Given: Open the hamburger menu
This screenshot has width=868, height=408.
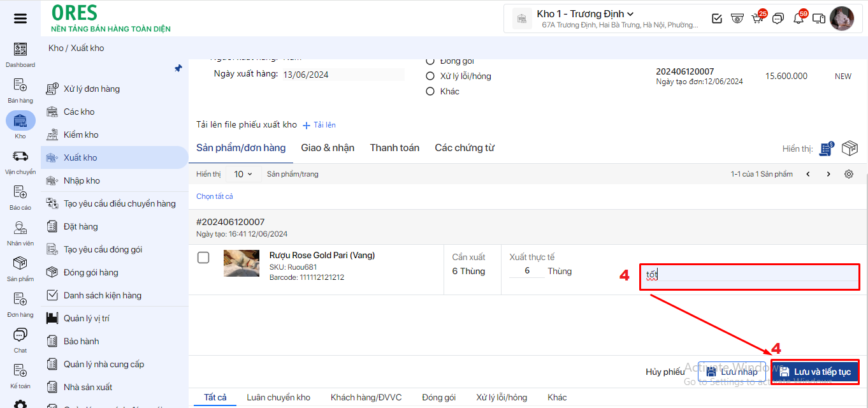Looking at the screenshot, I should (20, 18).
